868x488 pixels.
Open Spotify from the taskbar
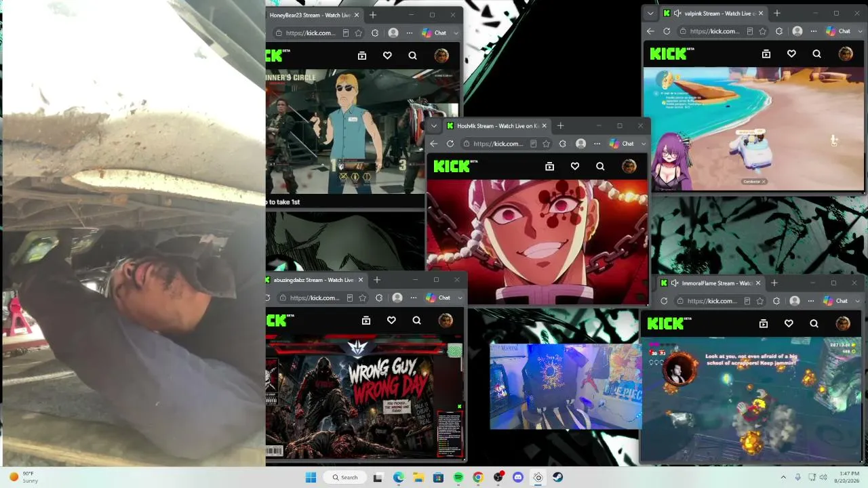[x=458, y=477]
